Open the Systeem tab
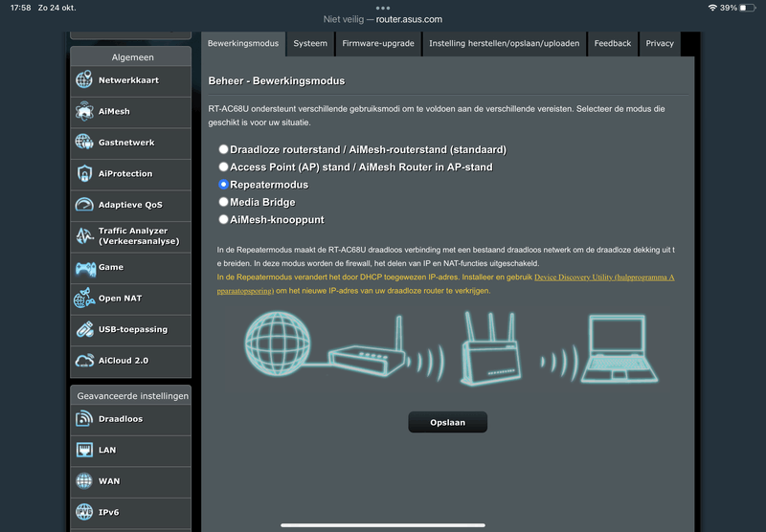This screenshot has height=532, width=766. coord(310,43)
